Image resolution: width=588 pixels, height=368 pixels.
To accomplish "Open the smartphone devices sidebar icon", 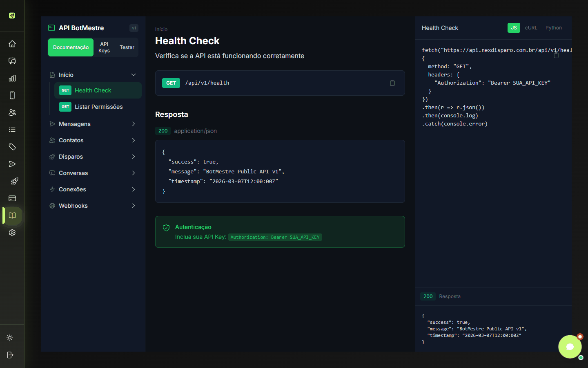I will tap(12, 95).
